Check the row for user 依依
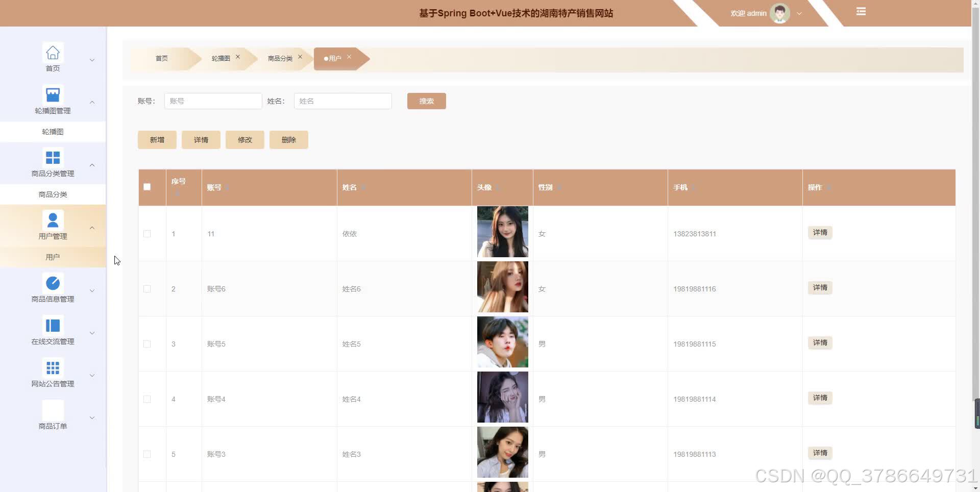Image resolution: width=980 pixels, height=492 pixels. pos(147,234)
